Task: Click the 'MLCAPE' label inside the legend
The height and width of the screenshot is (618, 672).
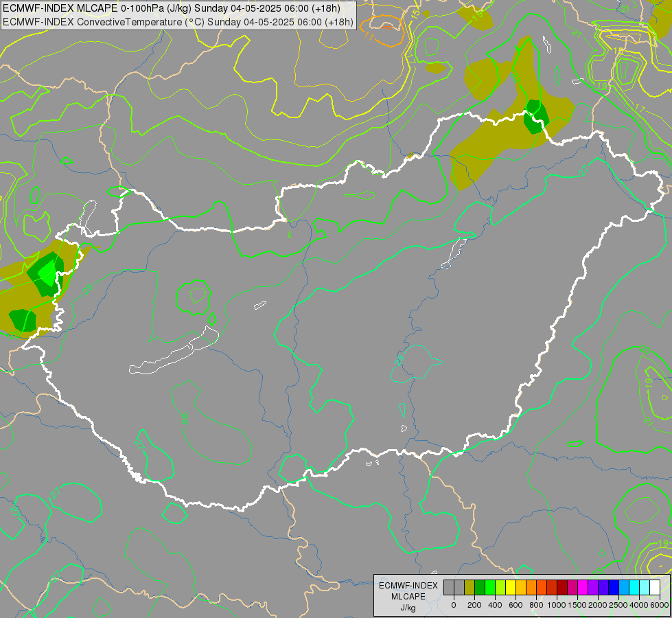Action: [408, 597]
